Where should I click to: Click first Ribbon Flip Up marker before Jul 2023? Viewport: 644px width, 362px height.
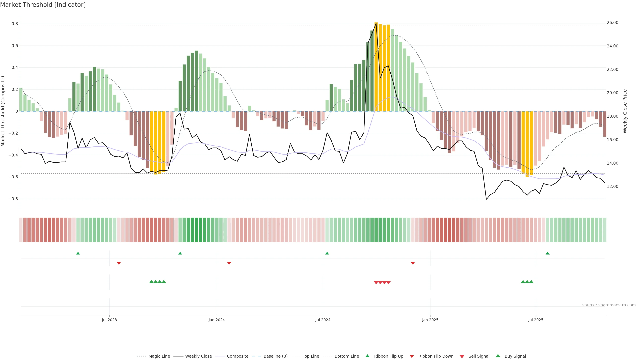pyautogui.click(x=78, y=253)
